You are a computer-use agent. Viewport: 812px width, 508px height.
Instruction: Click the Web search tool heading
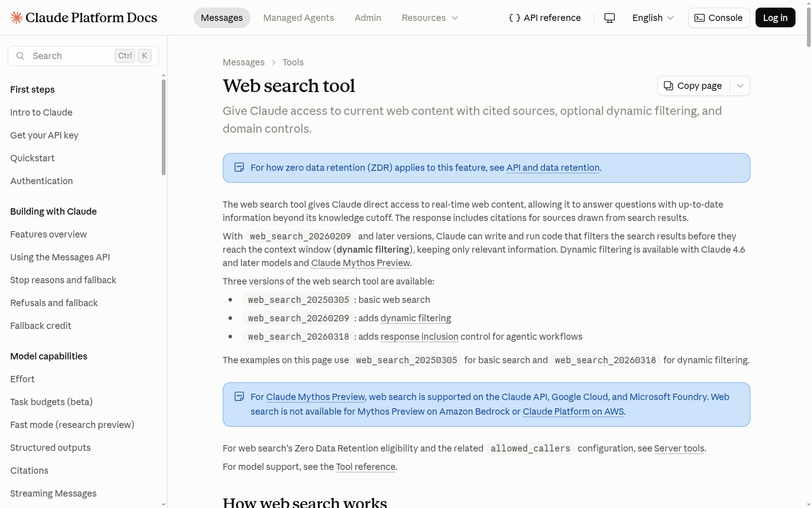[x=289, y=86]
